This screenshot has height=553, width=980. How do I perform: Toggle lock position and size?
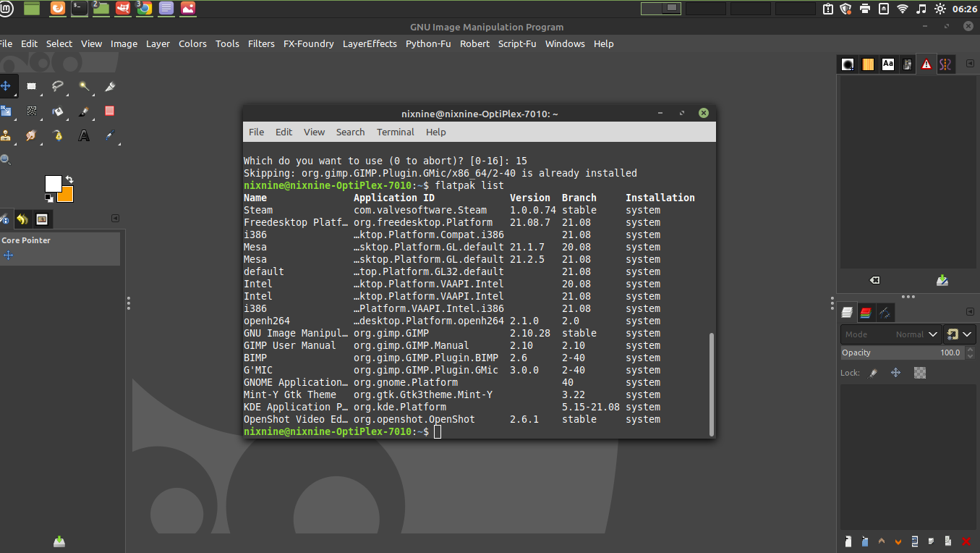coord(896,373)
